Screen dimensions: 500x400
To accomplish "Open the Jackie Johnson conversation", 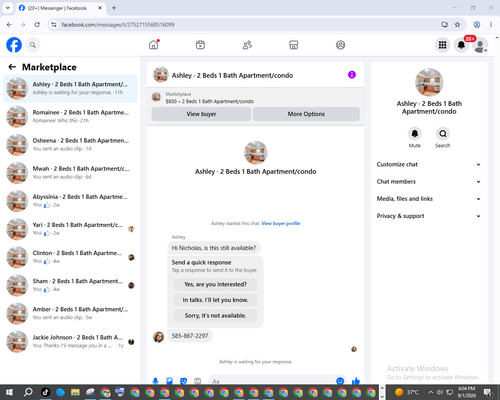I will coord(70,342).
